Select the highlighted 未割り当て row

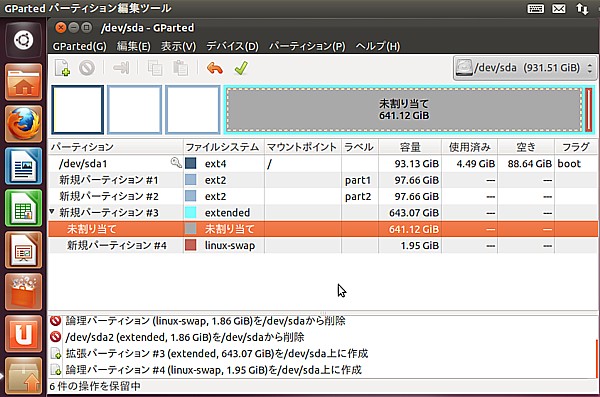pyautogui.click(x=323, y=229)
